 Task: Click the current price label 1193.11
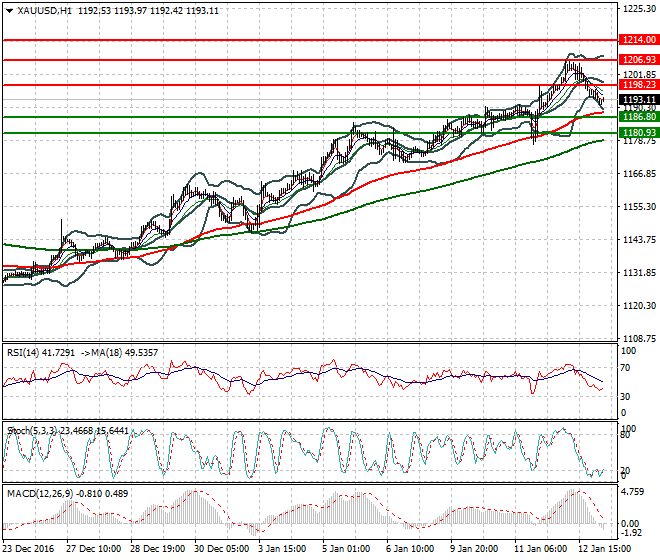coord(639,99)
